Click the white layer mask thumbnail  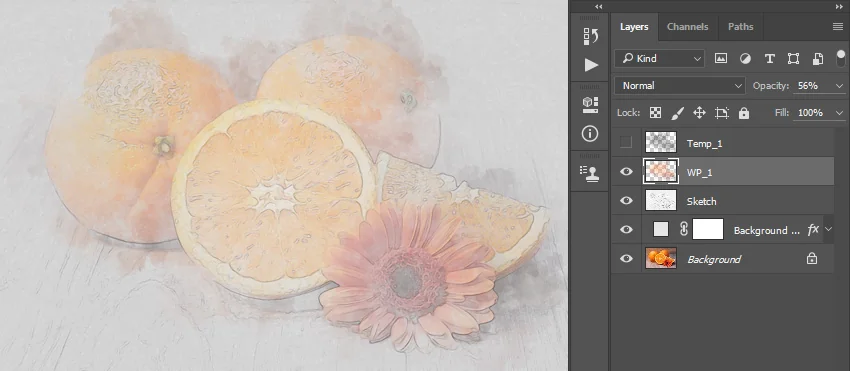click(x=708, y=229)
